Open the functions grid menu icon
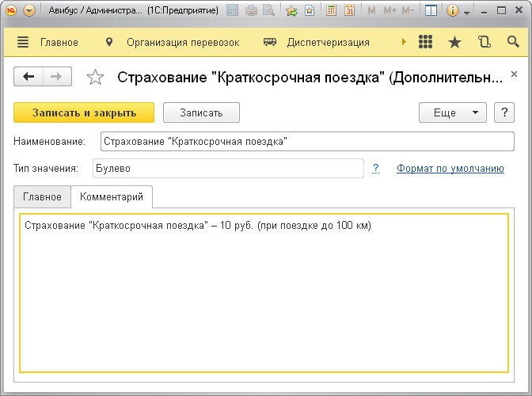The image size is (532, 396). (425, 42)
